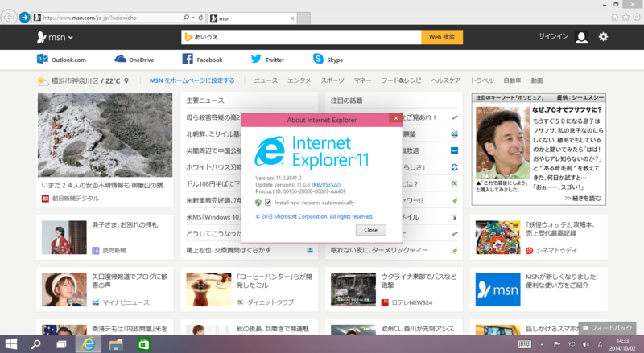Viewport: 644px width, 353px height.
Task: Close the msn tab
Action: pyautogui.click(x=292, y=18)
